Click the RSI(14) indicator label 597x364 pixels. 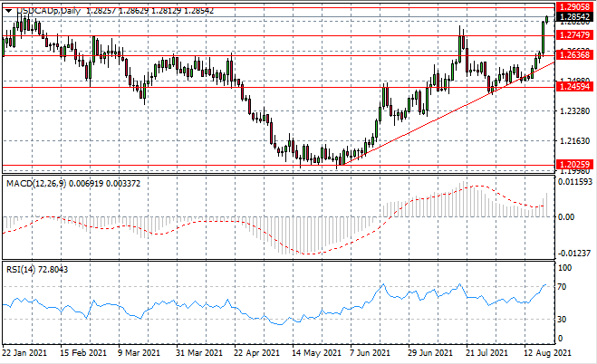click(22, 269)
